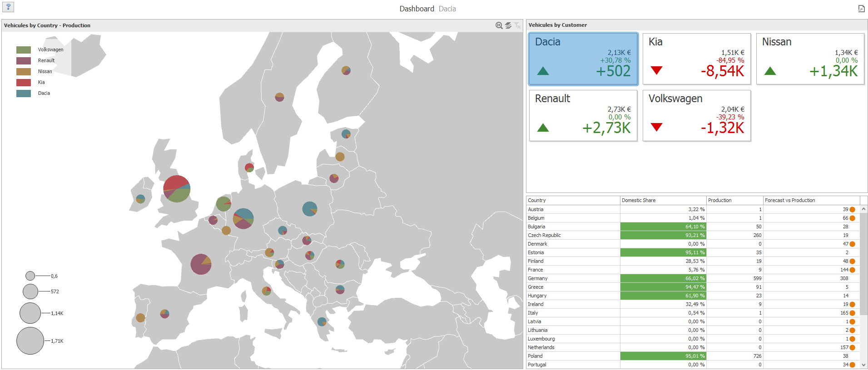This screenshot has width=868, height=370.
Task: Sort by the Country column header
Action: click(573, 200)
